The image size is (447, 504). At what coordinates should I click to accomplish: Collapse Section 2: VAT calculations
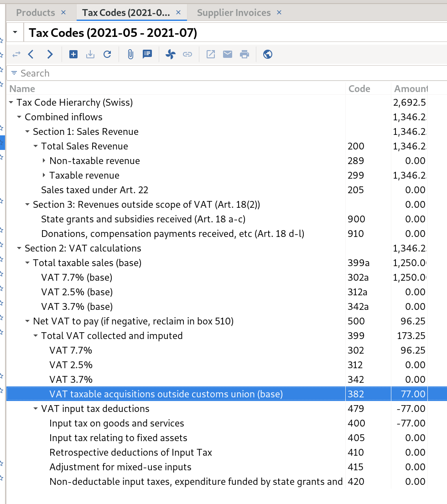pyautogui.click(x=19, y=248)
